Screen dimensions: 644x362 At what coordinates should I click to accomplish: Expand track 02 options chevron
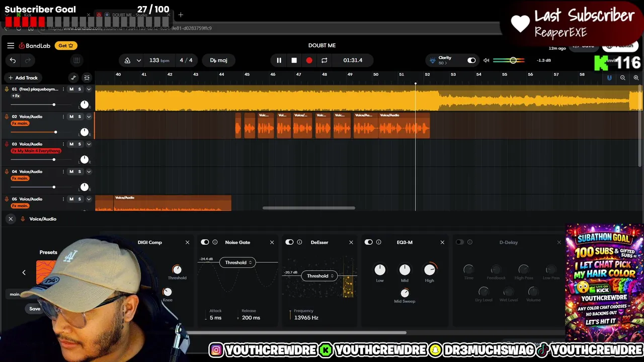(x=89, y=117)
